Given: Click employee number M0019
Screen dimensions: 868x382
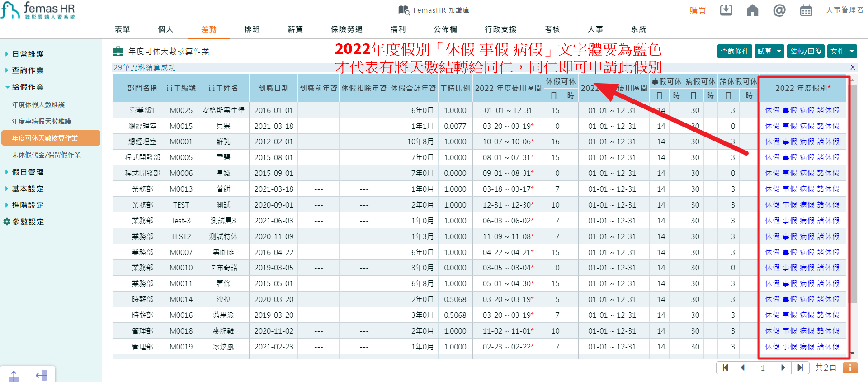Looking at the screenshot, I should pos(181,347).
